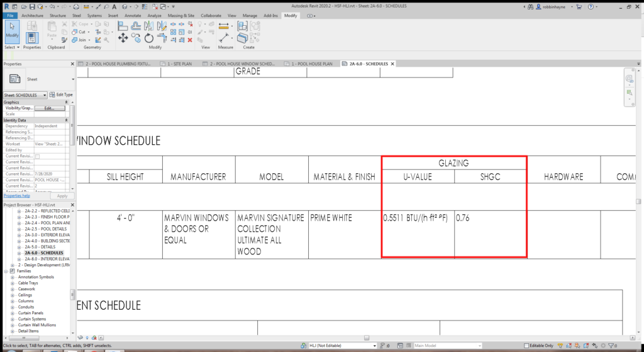
Task: Click the Visibility/Graphics Edit... button
Action: coord(49,108)
